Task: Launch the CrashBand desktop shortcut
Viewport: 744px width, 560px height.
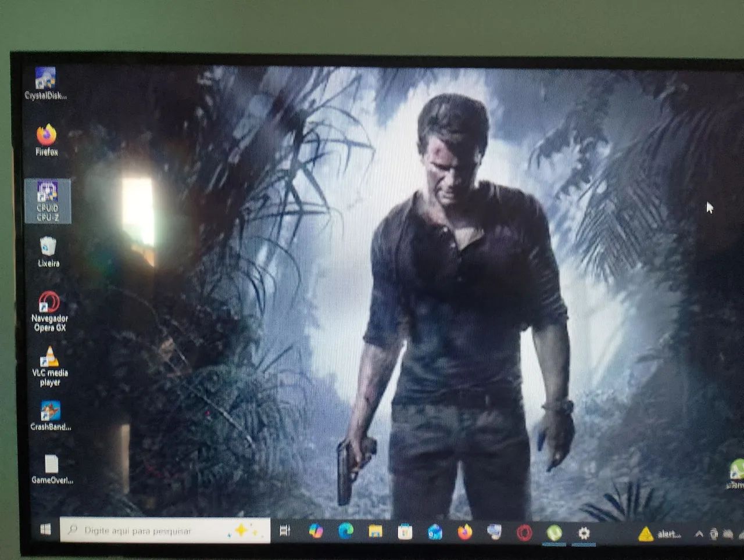Action: click(x=51, y=416)
